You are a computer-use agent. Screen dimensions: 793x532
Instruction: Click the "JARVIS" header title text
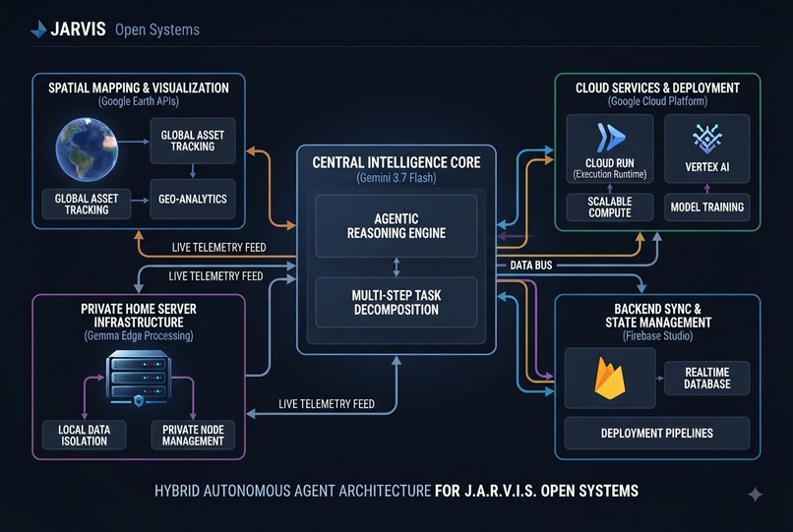point(78,29)
